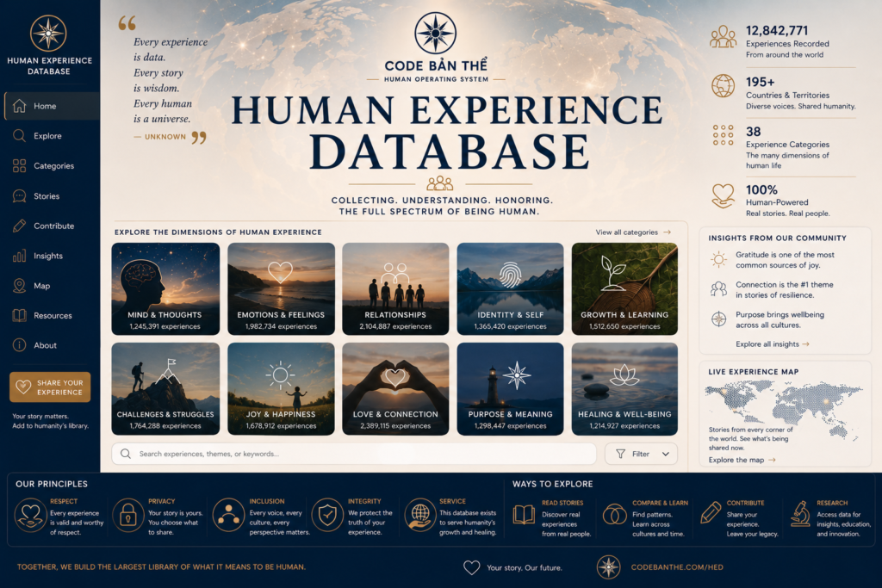Viewport: 882px width, 588px height.
Task: Follow the Explore the map link
Action: pos(742,460)
